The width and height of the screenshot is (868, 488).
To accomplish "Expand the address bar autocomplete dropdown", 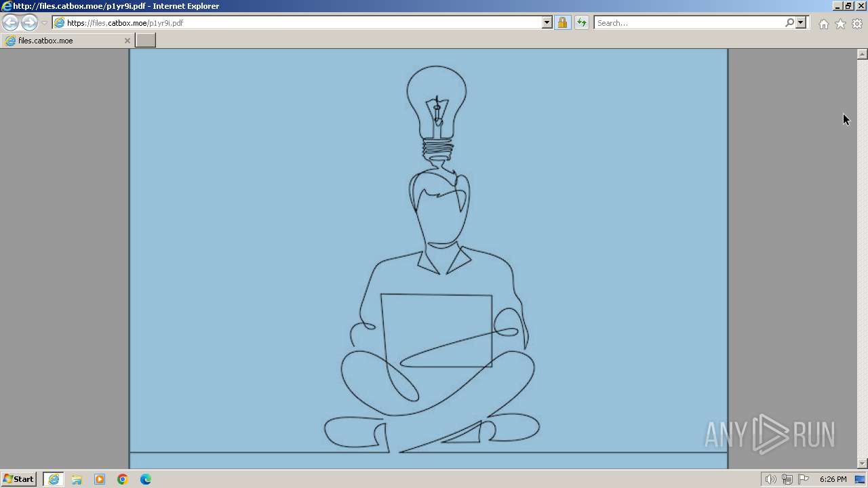I will pyautogui.click(x=547, y=22).
